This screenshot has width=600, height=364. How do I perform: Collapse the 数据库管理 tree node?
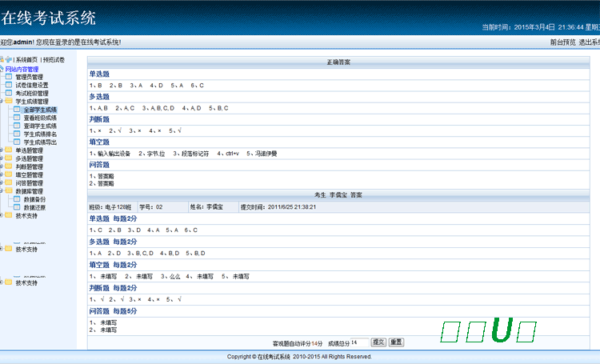coord(1,190)
